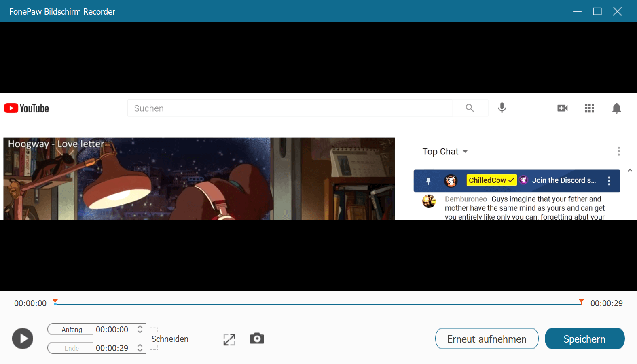This screenshot has width=637, height=364.
Task: Click the lofi desk lamp video frame
Action: click(199, 179)
